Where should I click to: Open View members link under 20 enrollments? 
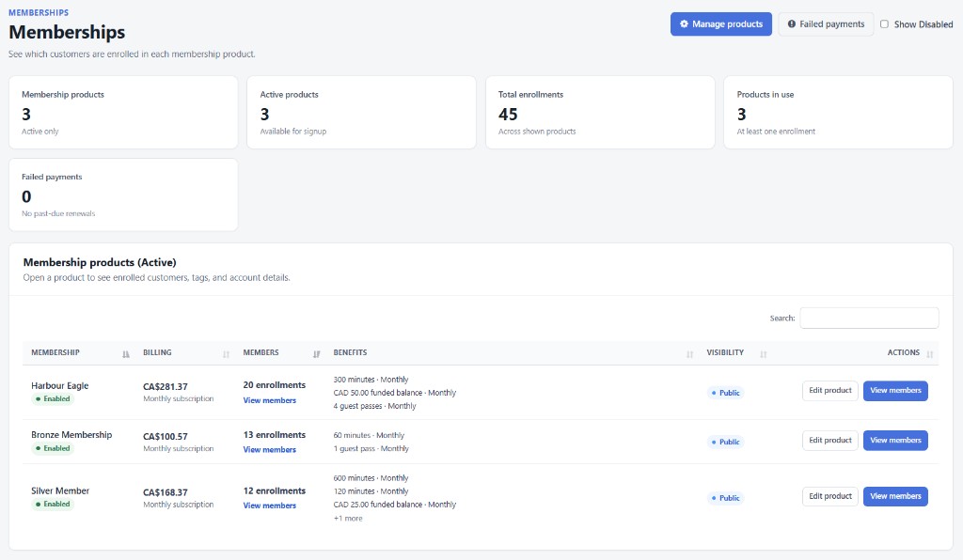point(270,400)
